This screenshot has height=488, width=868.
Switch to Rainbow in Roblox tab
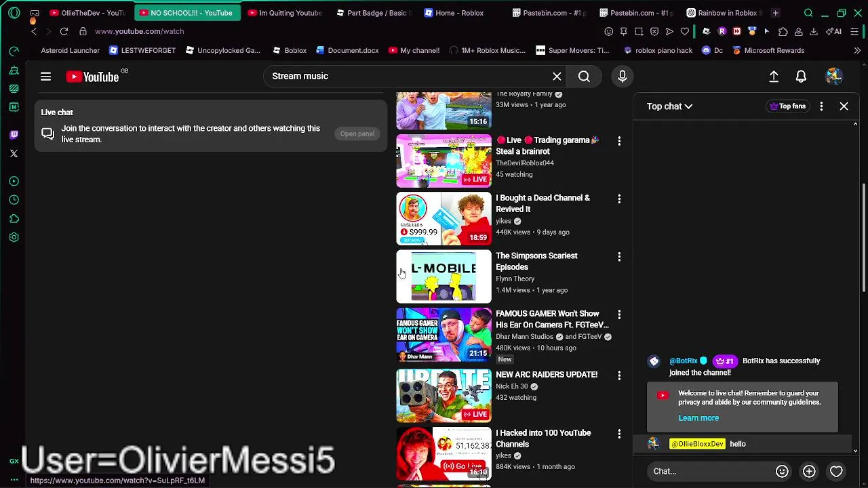pyautogui.click(x=724, y=13)
